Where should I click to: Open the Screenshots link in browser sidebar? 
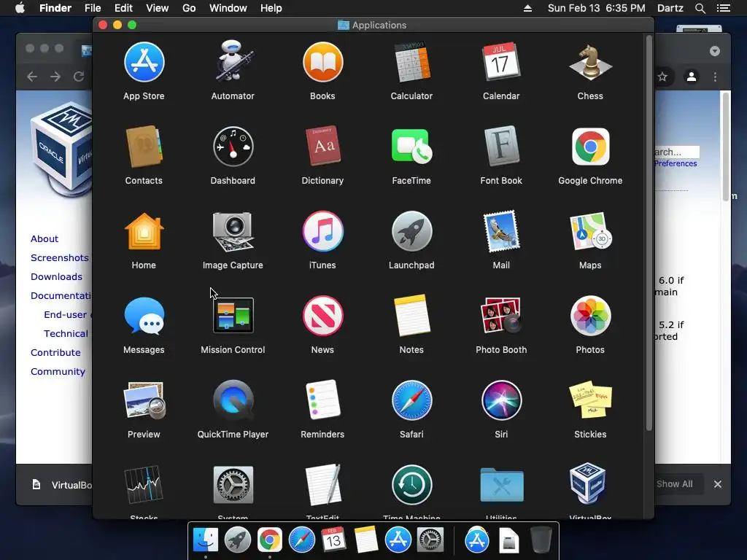[60, 257]
